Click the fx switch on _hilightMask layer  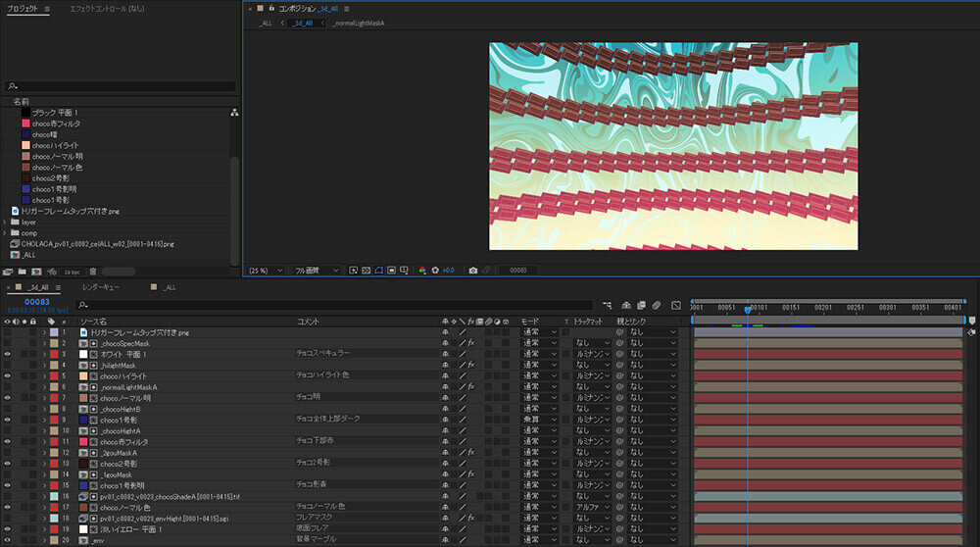[x=470, y=365]
